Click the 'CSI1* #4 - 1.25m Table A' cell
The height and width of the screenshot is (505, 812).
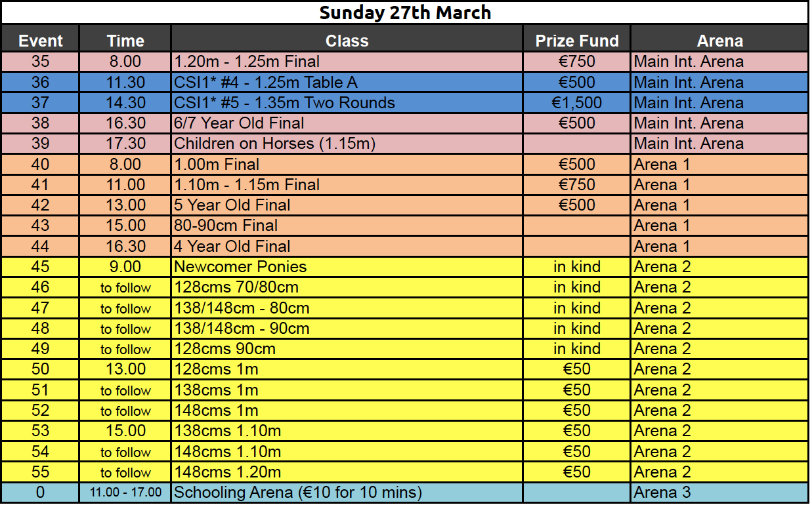[347, 82]
